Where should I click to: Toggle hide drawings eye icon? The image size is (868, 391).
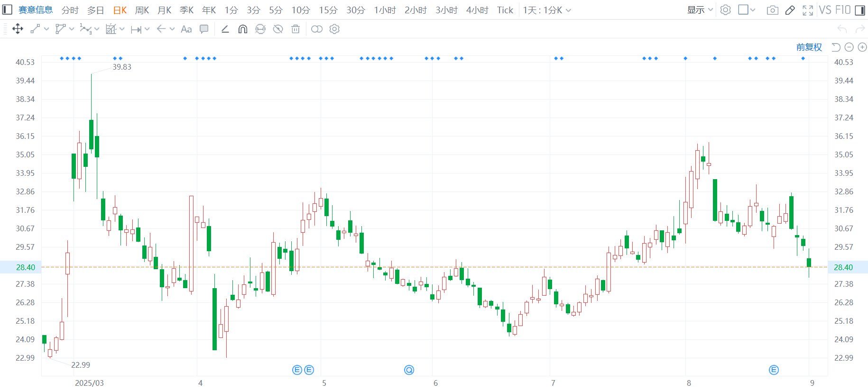pos(278,29)
